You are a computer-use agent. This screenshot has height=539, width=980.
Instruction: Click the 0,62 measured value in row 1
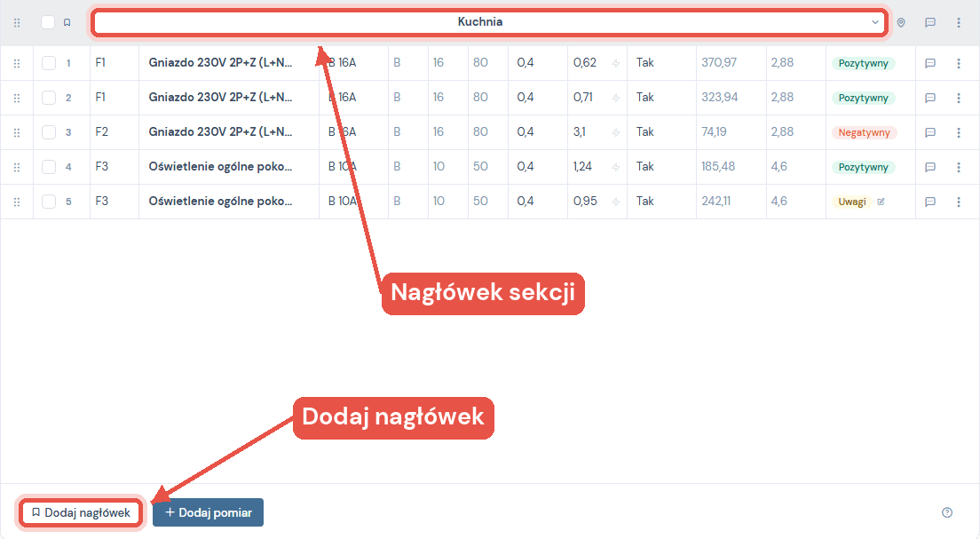[x=585, y=62]
